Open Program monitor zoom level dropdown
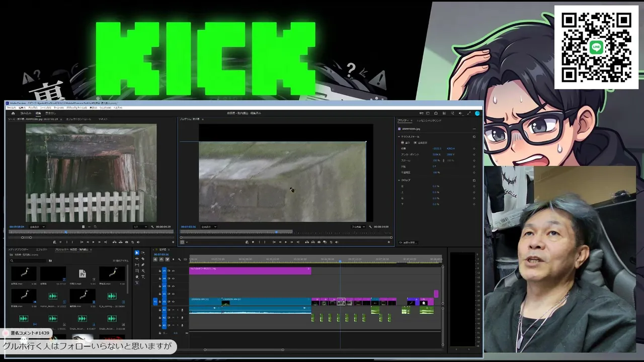Screen dimensions: 644x362 pos(209,227)
